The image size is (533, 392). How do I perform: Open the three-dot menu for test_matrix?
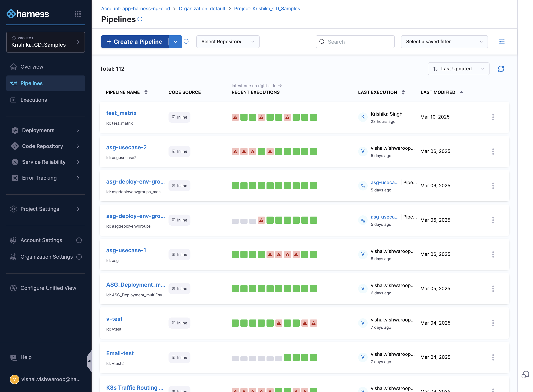[493, 117]
